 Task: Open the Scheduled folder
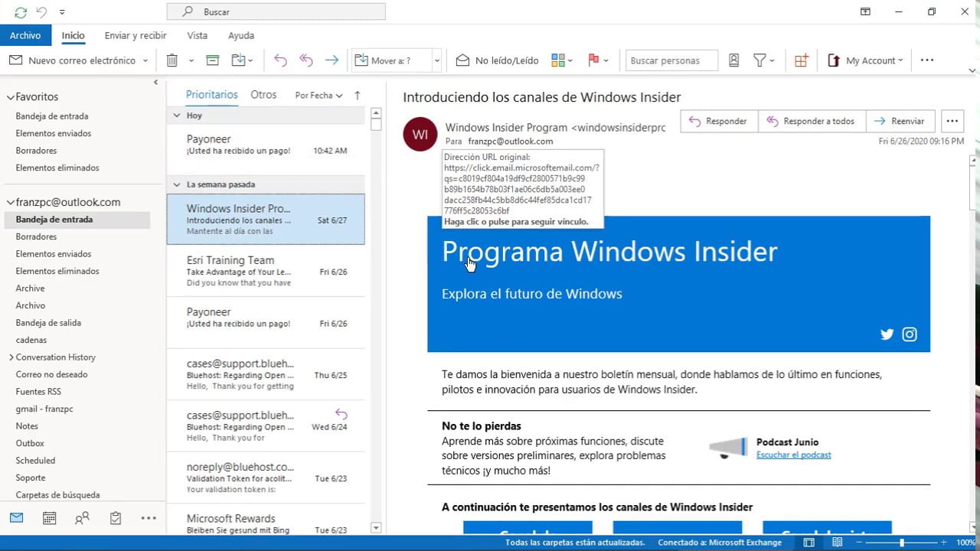pos(35,461)
